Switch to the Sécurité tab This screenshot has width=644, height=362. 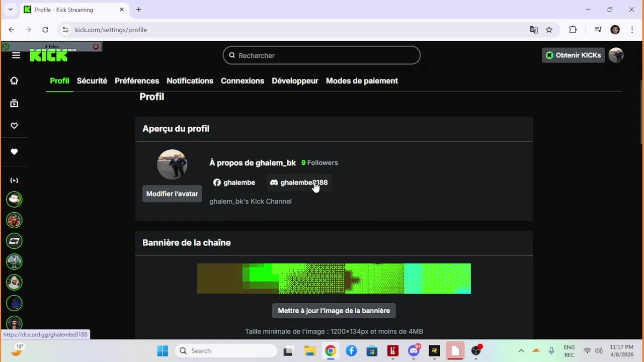(x=92, y=81)
